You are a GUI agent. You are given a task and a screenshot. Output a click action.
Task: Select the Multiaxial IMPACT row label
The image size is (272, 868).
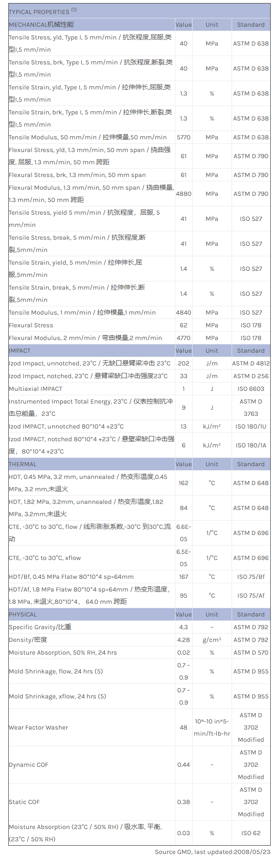tap(36, 389)
